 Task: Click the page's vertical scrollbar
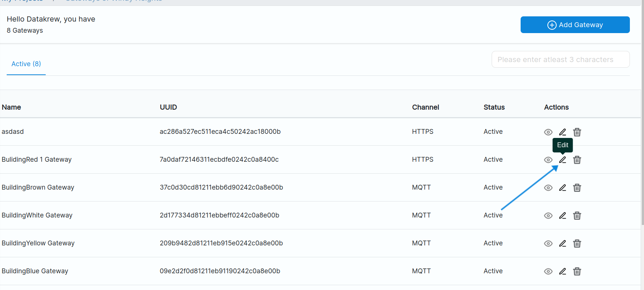tap(642, 112)
